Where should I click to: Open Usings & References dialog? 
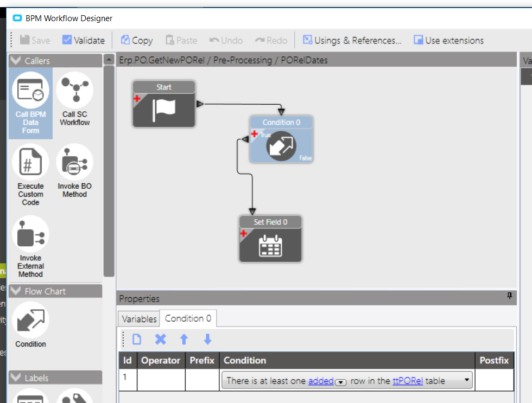[352, 40]
